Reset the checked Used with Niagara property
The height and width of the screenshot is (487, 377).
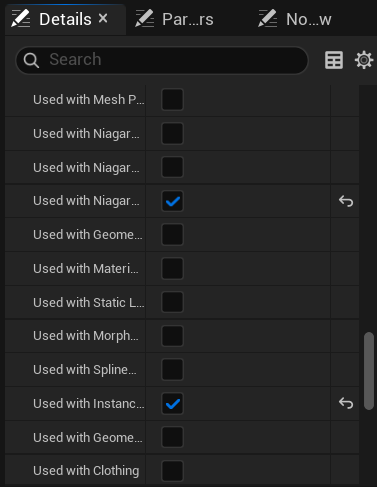pos(346,201)
